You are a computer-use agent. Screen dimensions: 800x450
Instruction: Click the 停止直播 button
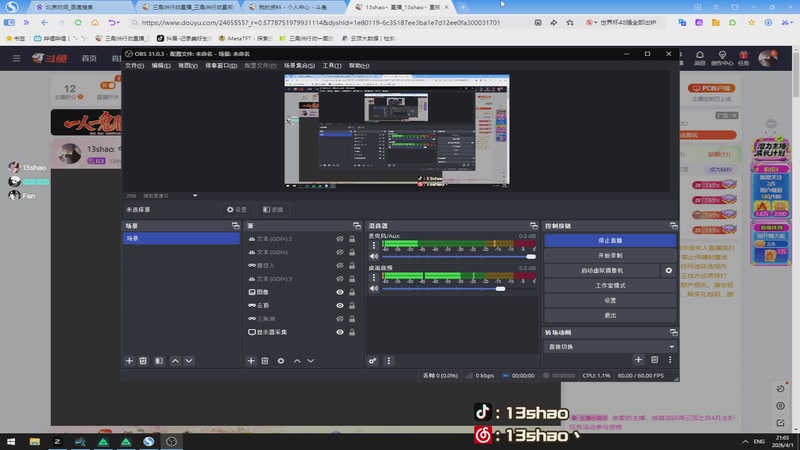[610, 240]
